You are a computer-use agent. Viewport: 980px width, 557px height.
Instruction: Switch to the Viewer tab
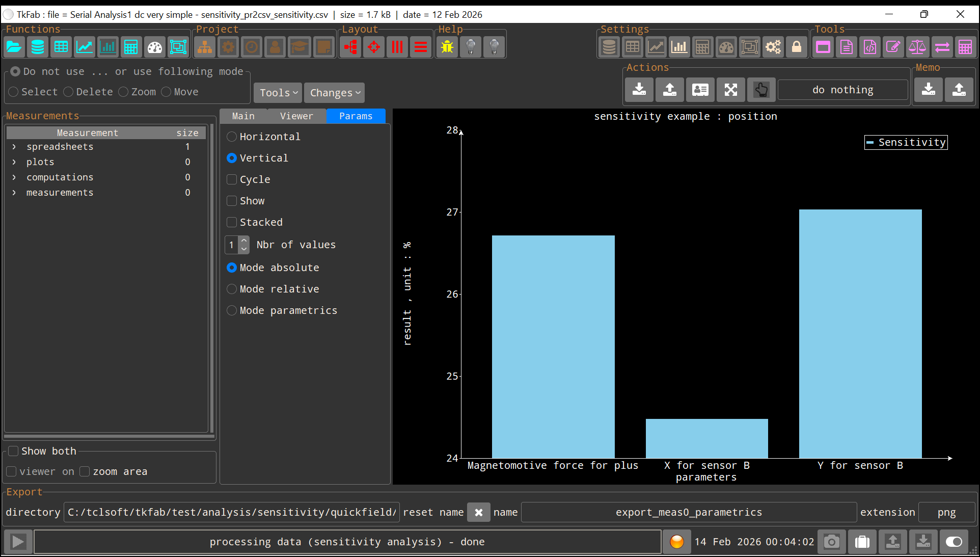pos(296,116)
